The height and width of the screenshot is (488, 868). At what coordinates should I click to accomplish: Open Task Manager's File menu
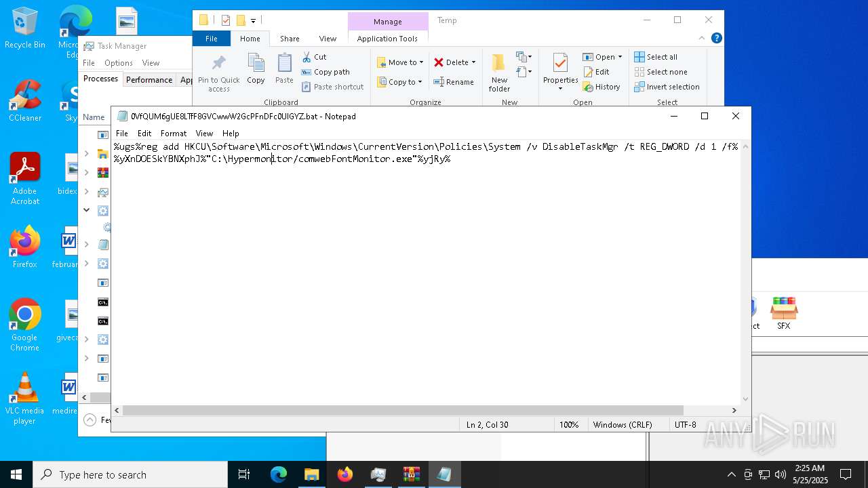pyautogui.click(x=89, y=63)
